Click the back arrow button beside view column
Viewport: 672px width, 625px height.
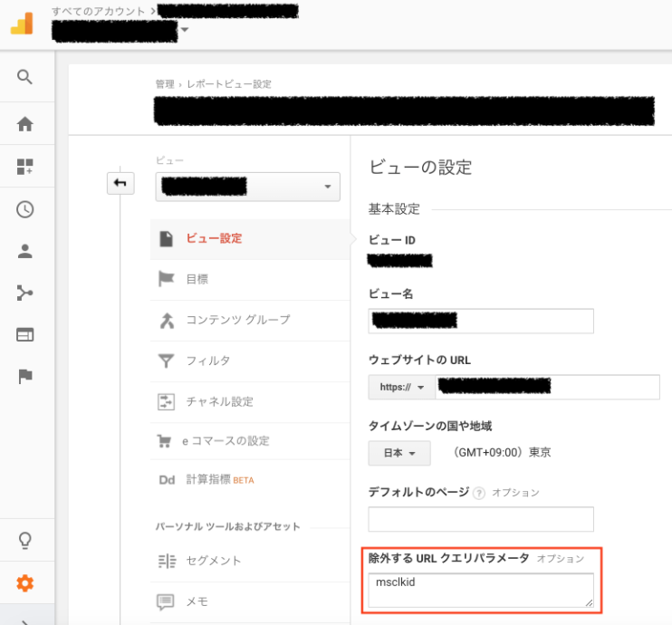pyautogui.click(x=120, y=184)
